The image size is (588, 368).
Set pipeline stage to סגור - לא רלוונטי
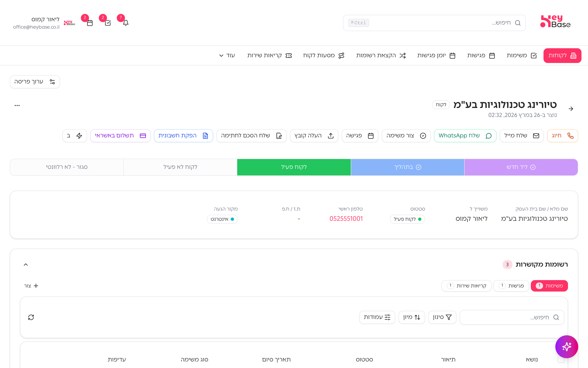coord(67,167)
